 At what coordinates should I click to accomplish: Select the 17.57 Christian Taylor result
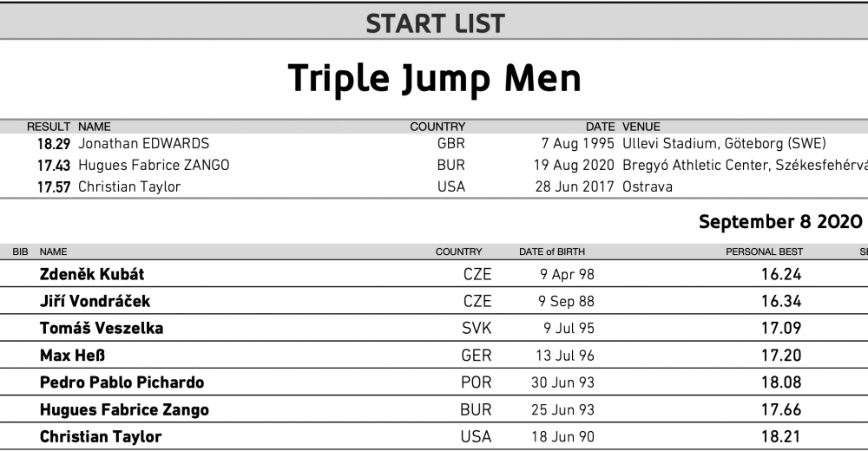pyautogui.click(x=54, y=187)
